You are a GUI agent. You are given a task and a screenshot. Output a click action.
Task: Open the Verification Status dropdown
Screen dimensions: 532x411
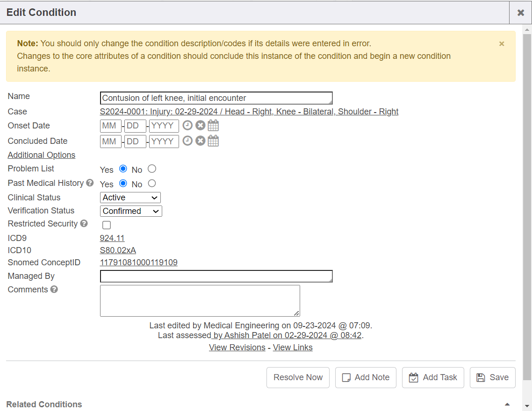pyautogui.click(x=131, y=211)
